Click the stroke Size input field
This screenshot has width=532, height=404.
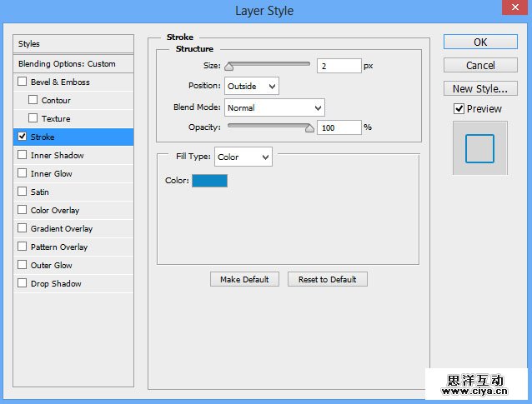(x=339, y=65)
